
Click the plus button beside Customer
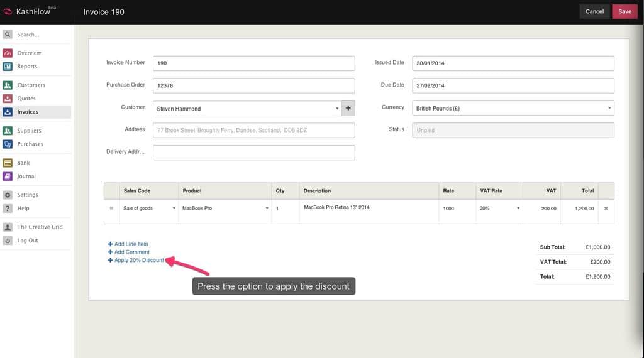pyautogui.click(x=348, y=108)
